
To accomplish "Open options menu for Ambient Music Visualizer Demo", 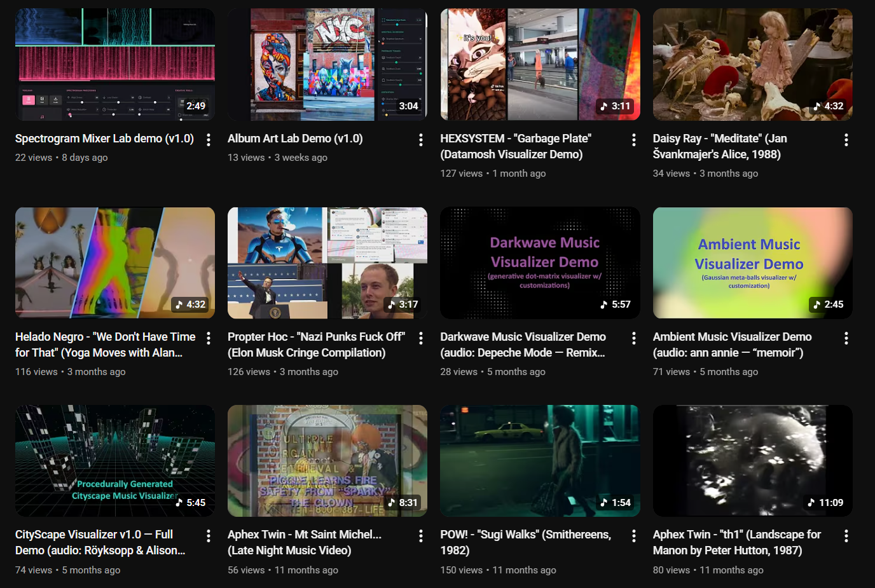I will click(x=846, y=338).
